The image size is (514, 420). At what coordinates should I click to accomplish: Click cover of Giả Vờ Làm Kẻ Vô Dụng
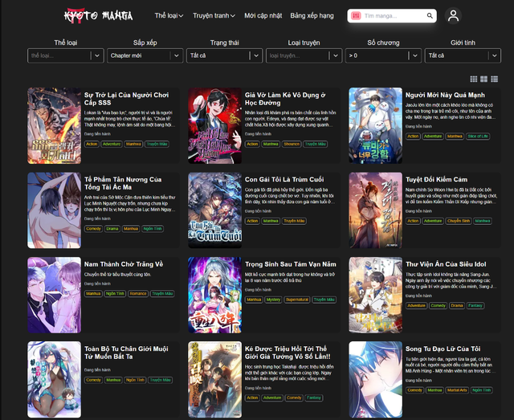click(214, 125)
